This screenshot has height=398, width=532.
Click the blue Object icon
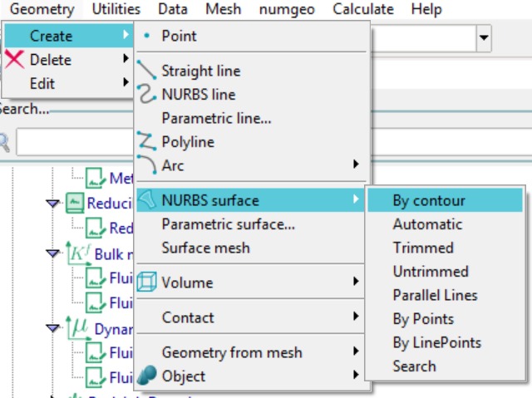[147, 376]
